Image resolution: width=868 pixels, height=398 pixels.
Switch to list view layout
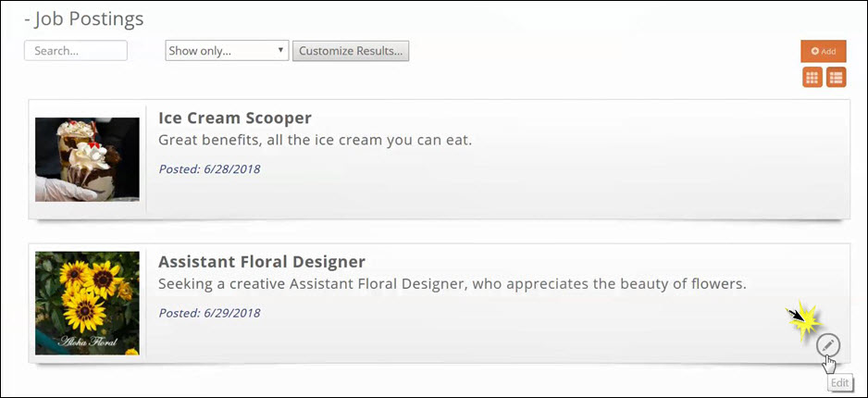(836, 78)
